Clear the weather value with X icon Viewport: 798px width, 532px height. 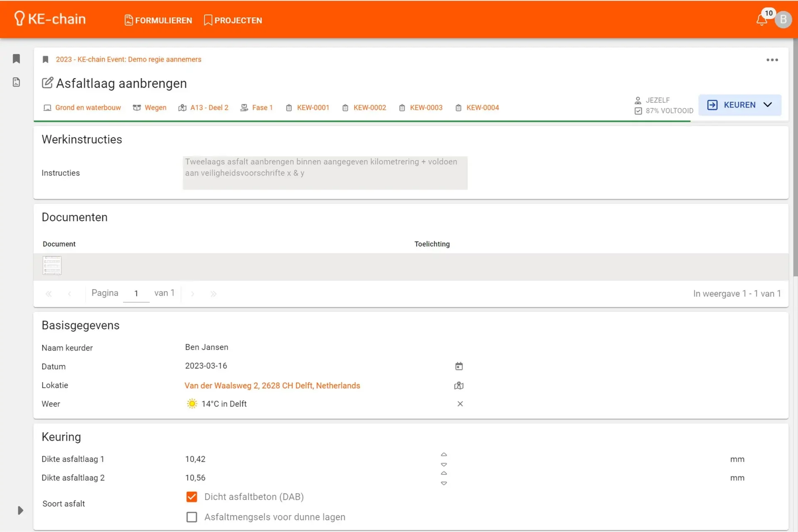[x=460, y=404]
